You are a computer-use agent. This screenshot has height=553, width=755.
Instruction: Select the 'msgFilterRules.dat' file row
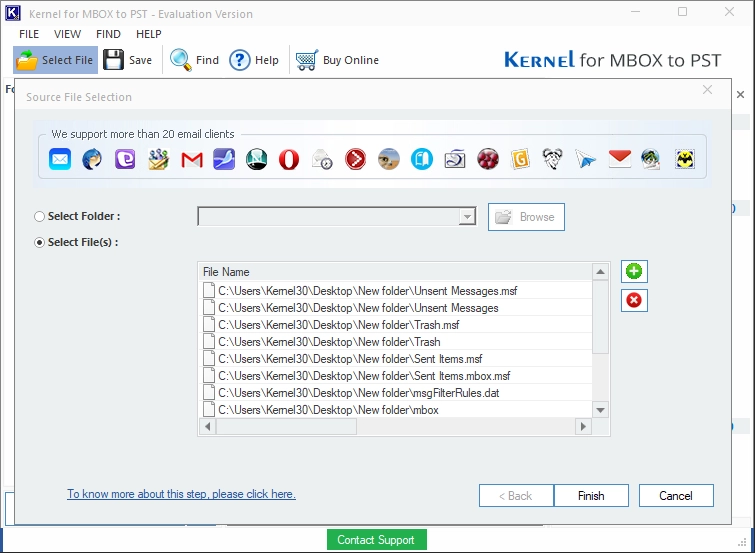point(396,393)
